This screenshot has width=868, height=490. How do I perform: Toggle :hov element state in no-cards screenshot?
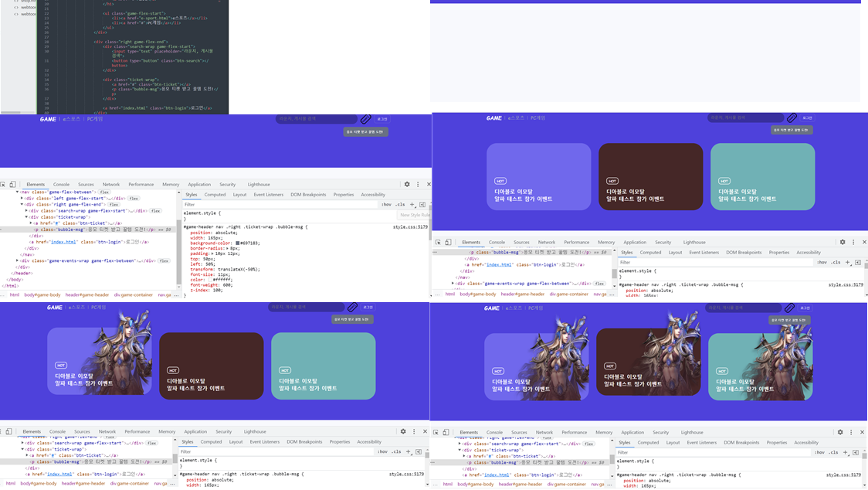pos(386,205)
